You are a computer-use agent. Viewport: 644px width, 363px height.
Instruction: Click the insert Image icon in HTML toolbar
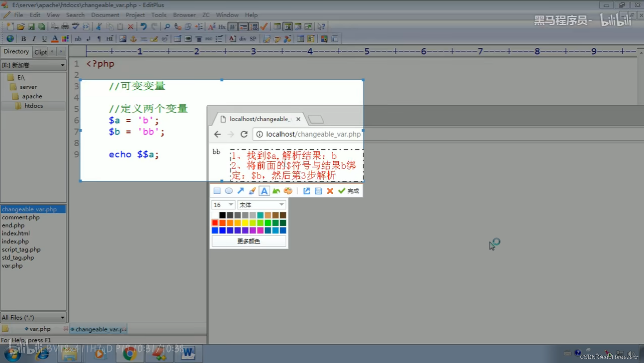(123, 39)
